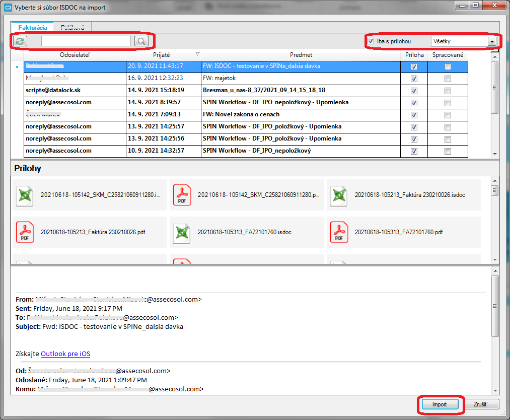Toggle Príloha for "FW: Novel zakona o cenach"
Image resolution: width=510 pixels, height=420 pixels.
[x=414, y=115]
